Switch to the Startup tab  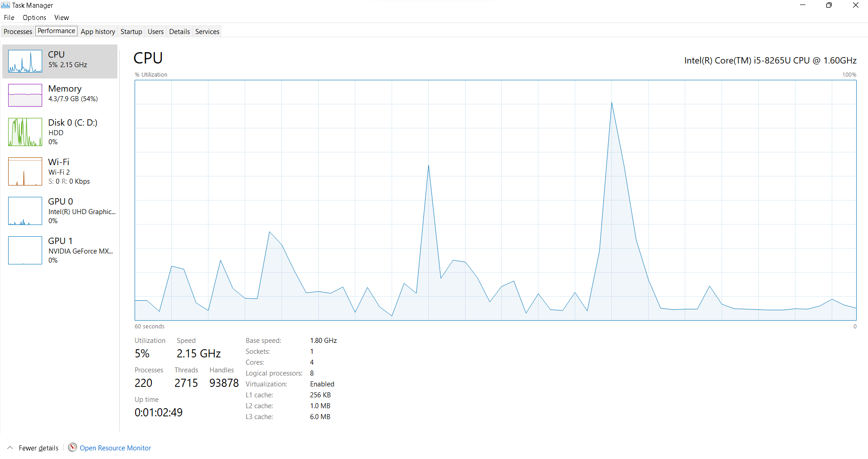[x=131, y=31]
